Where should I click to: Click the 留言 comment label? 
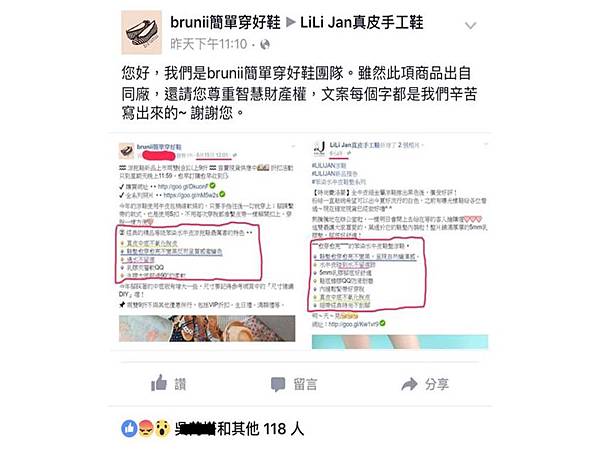pyautogui.click(x=305, y=384)
